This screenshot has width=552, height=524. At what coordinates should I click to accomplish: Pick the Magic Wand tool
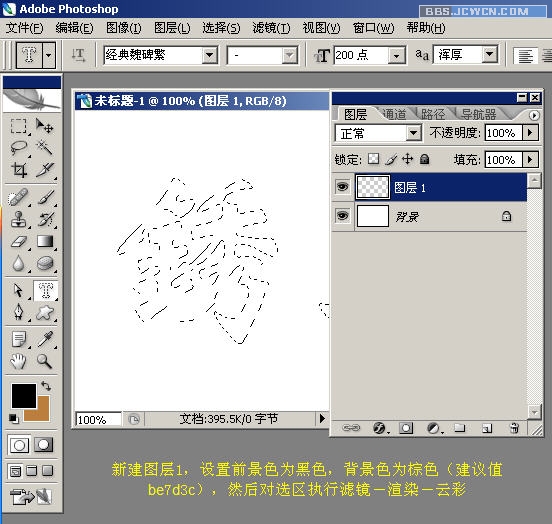[45, 148]
